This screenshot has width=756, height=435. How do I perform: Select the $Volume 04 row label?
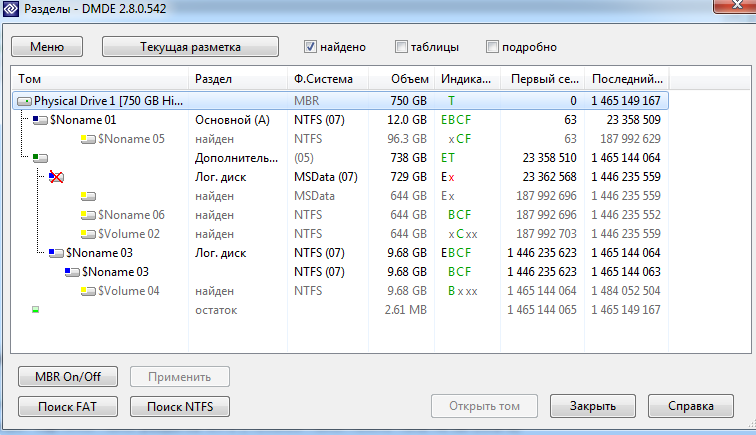(129, 291)
